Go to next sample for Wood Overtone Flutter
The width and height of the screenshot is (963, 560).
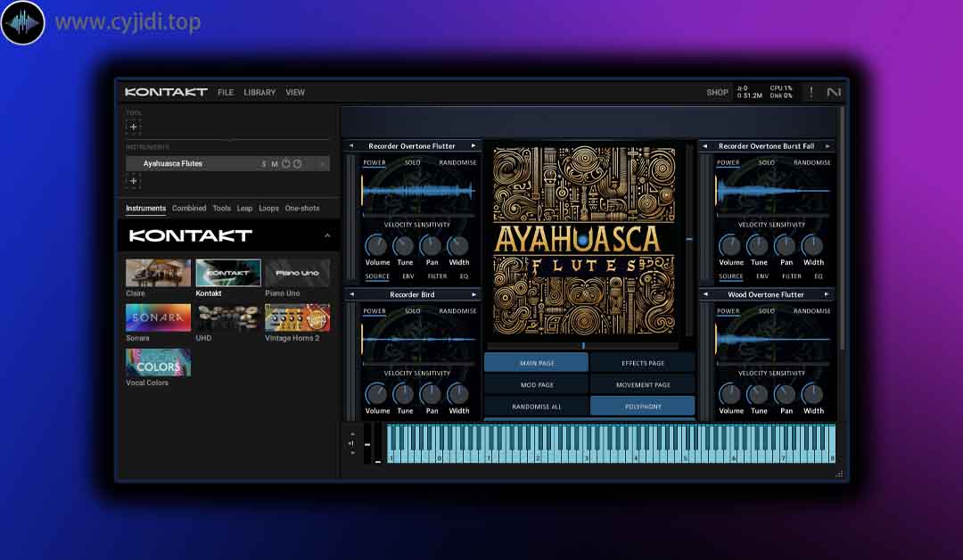[x=827, y=295]
